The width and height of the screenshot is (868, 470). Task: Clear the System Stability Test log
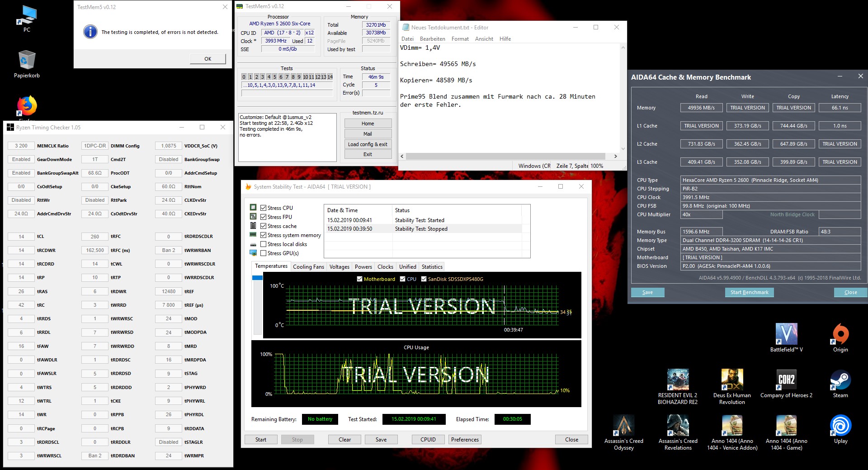(x=344, y=439)
